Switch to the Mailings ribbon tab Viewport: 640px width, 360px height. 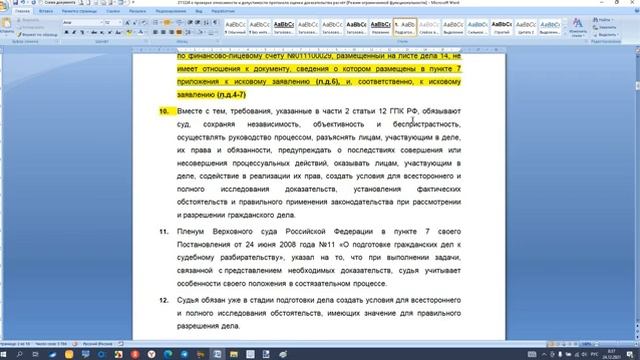(x=137, y=11)
